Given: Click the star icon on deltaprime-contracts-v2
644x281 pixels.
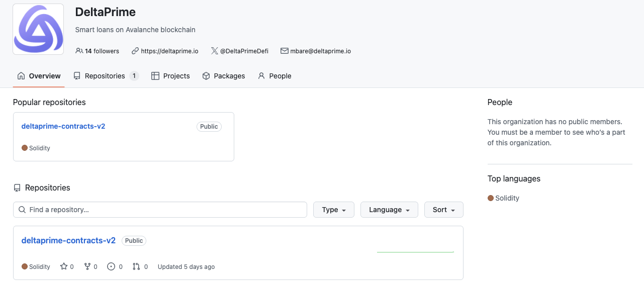Looking at the screenshot, I should coord(64,266).
